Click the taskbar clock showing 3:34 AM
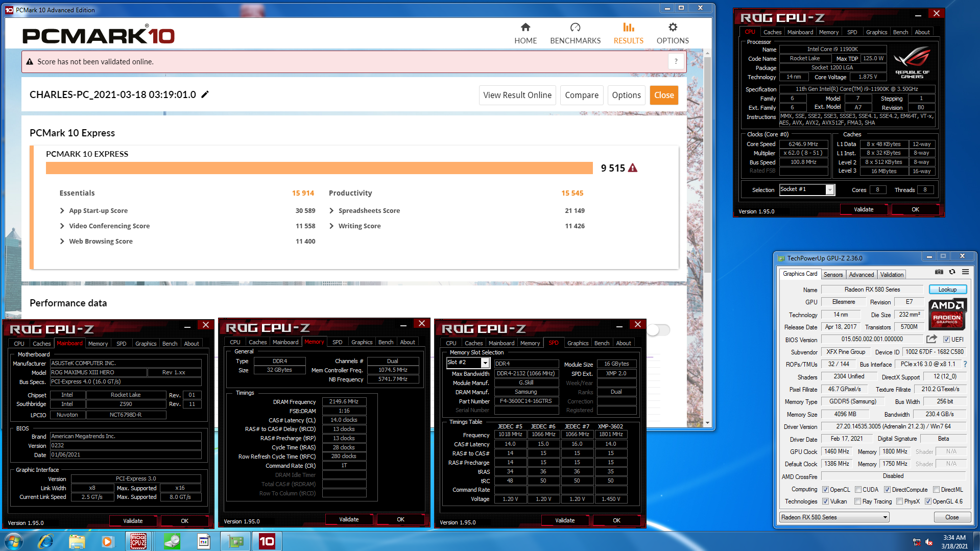The width and height of the screenshot is (980, 551). pyautogui.click(x=954, y=541)
